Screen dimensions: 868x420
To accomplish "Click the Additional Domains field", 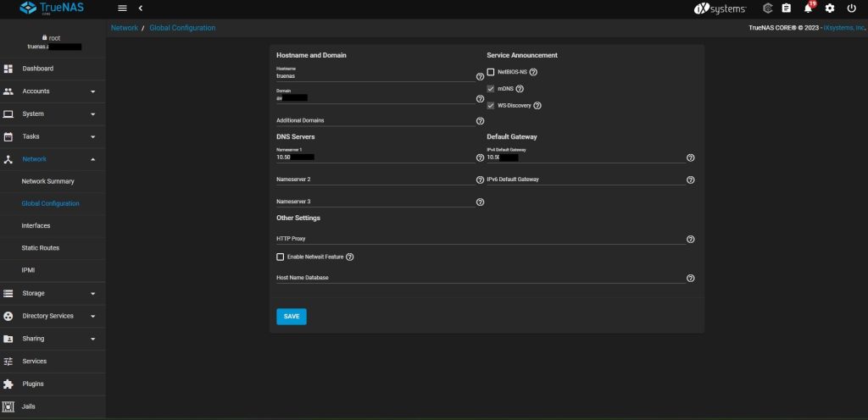I will click(376, 120).
